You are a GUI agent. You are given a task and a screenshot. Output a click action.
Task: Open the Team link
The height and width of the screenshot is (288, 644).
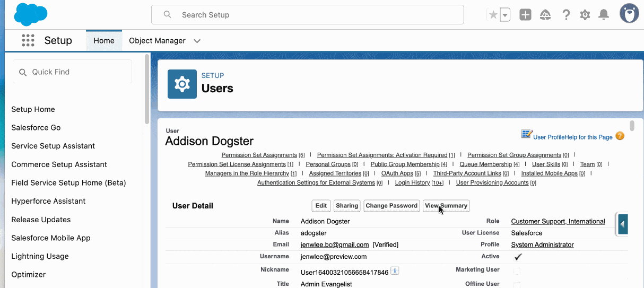587,164
